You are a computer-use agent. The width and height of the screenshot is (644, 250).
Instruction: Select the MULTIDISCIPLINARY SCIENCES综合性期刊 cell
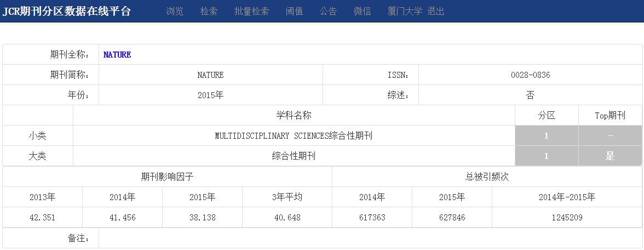point(294,136)
